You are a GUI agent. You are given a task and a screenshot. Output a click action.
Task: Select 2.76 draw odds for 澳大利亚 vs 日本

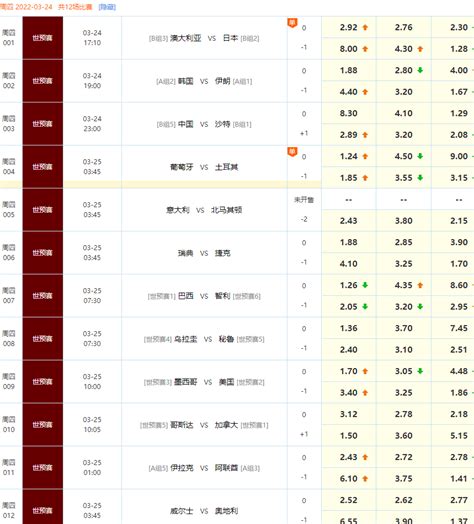coord(404,27)
